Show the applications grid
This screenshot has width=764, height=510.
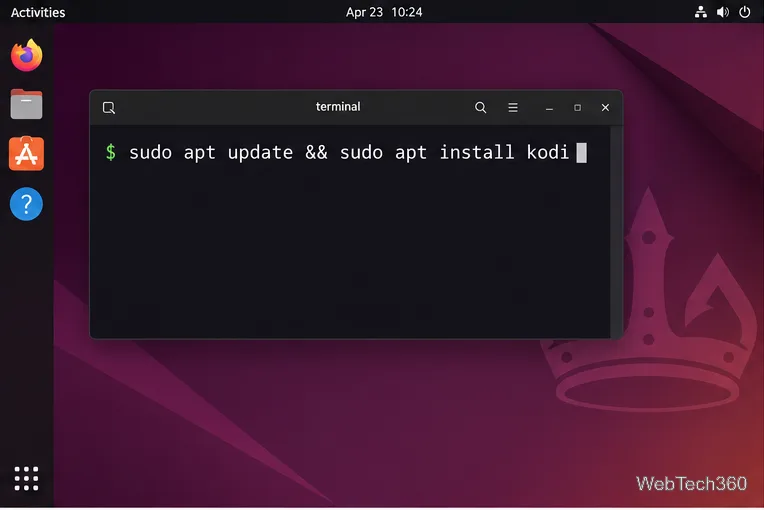click(x=26, y=478)
